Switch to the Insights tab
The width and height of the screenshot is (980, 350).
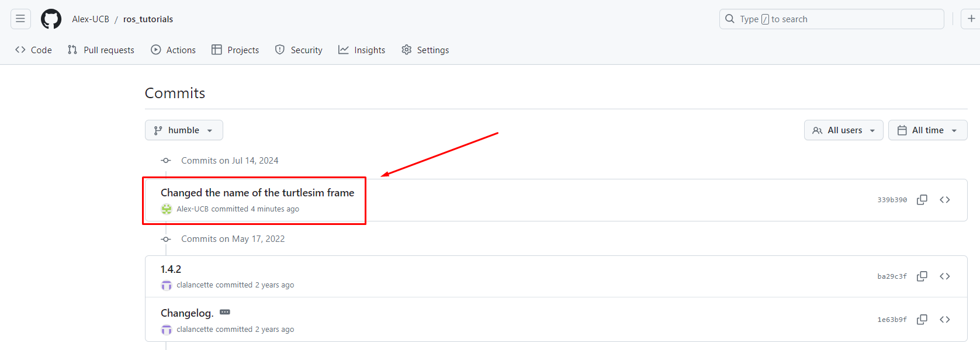pyautogui.click(x=362, y=50)
